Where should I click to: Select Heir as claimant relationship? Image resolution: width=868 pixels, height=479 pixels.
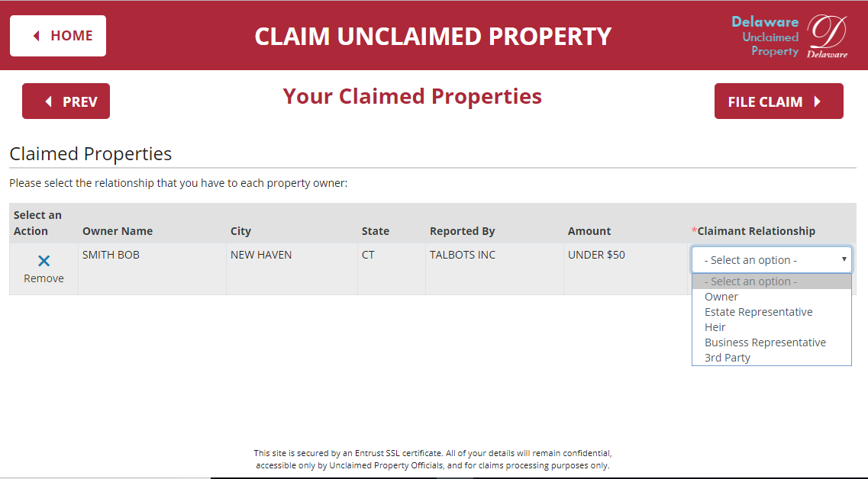[715, 327]
